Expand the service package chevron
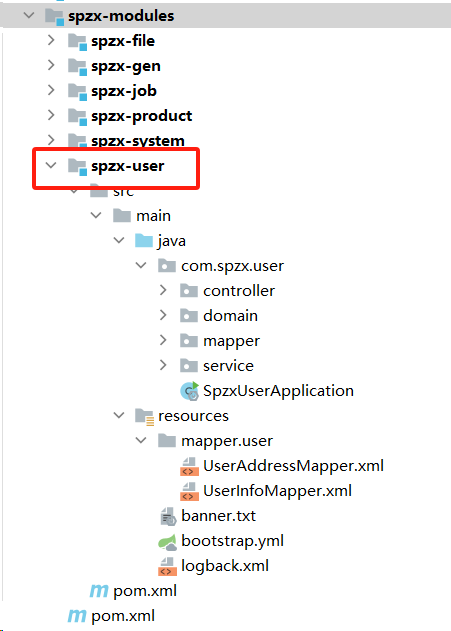This screenshot has width=451, height=631. (163, 365)
